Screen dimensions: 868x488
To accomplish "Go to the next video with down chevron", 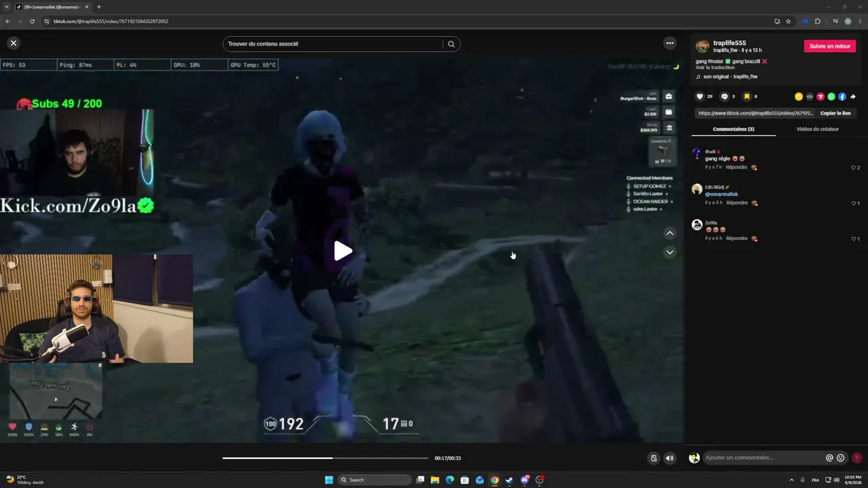I will (670, 252).
